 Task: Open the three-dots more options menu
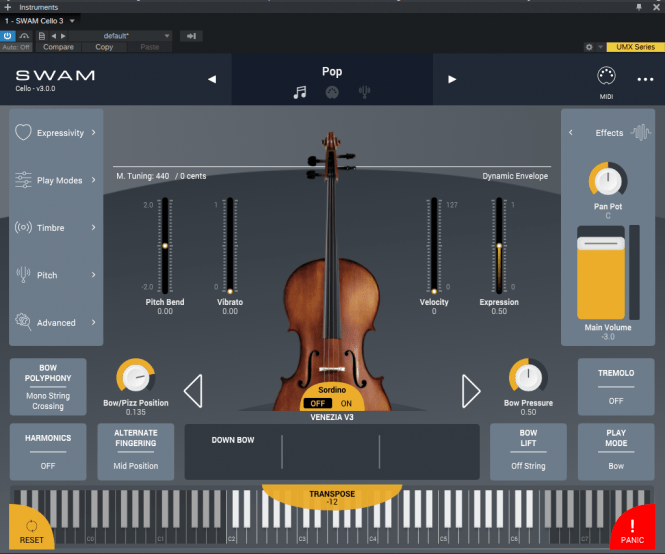click(x=645, y=79)
